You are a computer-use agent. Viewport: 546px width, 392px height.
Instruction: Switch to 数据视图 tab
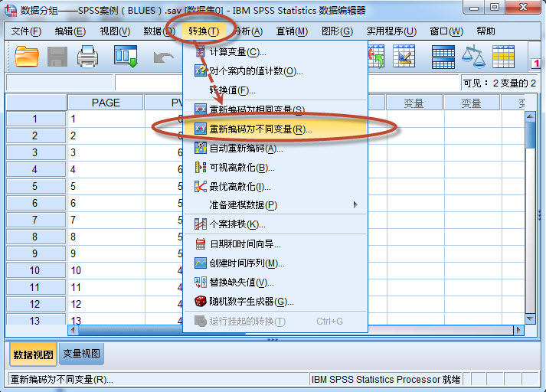pyautogui.click(x=34, y=354)
